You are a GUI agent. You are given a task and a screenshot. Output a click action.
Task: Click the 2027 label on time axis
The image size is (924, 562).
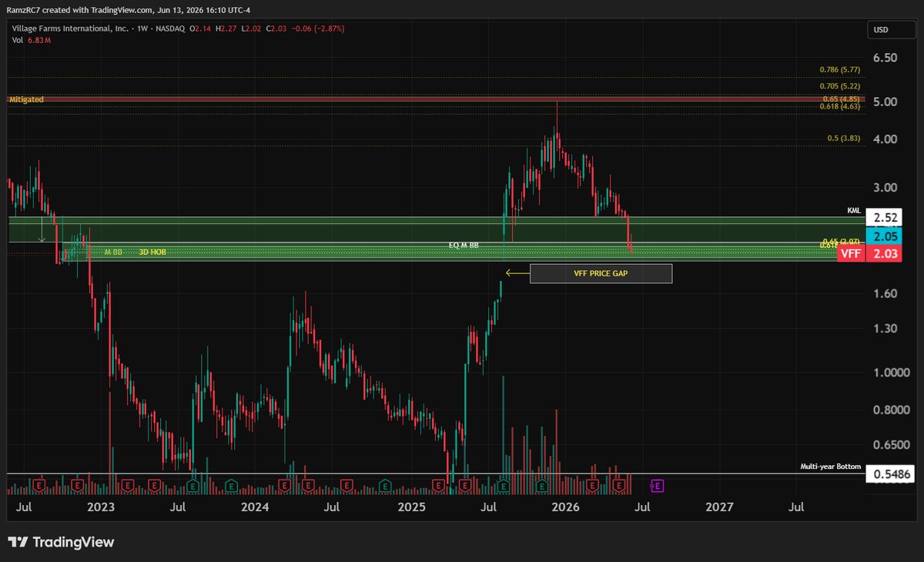[x=719, y=507]
